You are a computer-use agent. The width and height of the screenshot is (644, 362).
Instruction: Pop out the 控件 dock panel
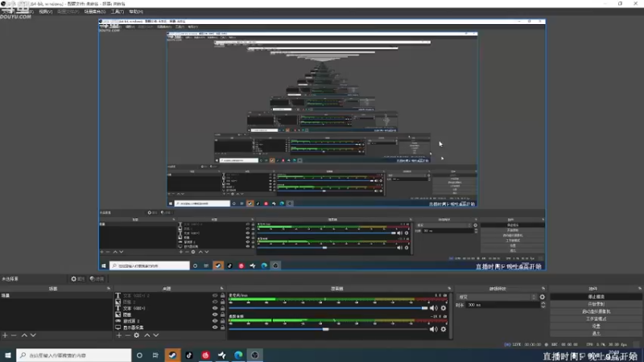point(640,289)
